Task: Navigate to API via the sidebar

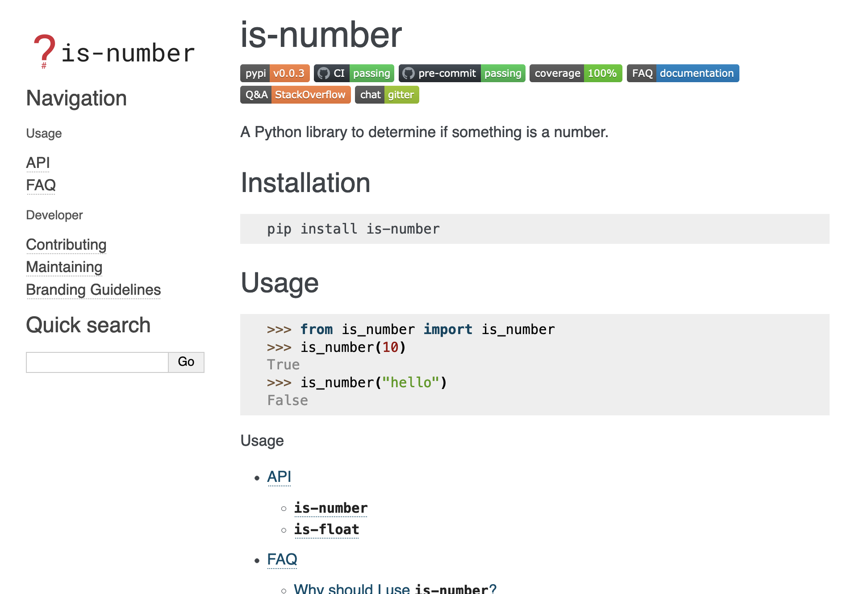Action: pos(38,163)
